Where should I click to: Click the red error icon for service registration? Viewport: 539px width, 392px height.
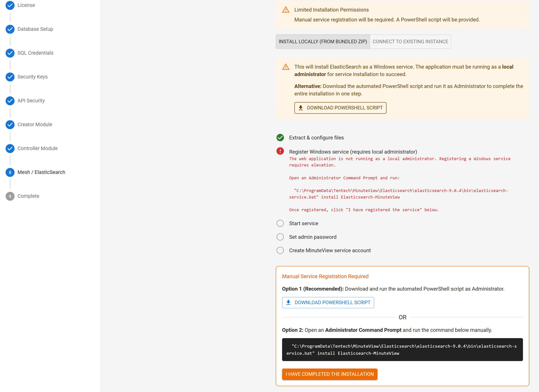click(x=280, y=151)
